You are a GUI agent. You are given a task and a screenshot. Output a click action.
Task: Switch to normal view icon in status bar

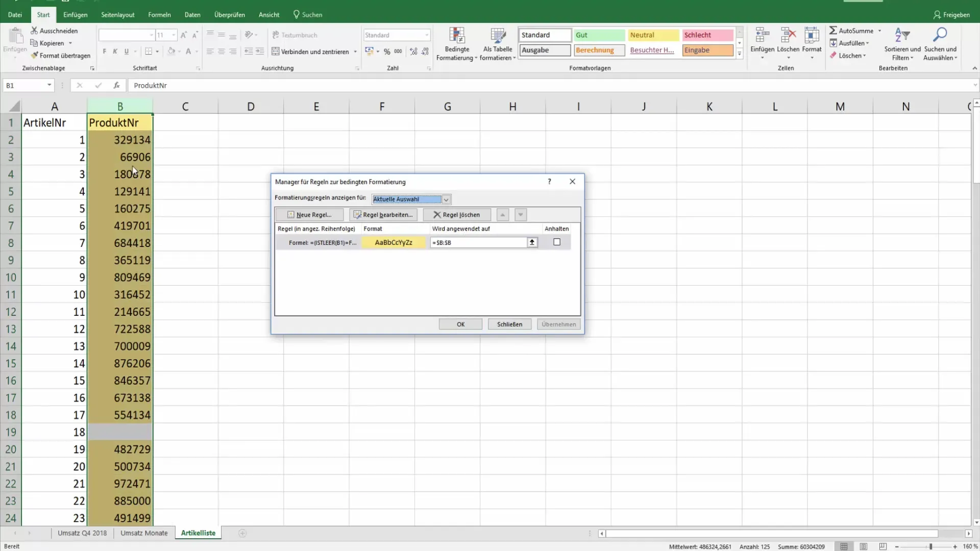[844, 546]
